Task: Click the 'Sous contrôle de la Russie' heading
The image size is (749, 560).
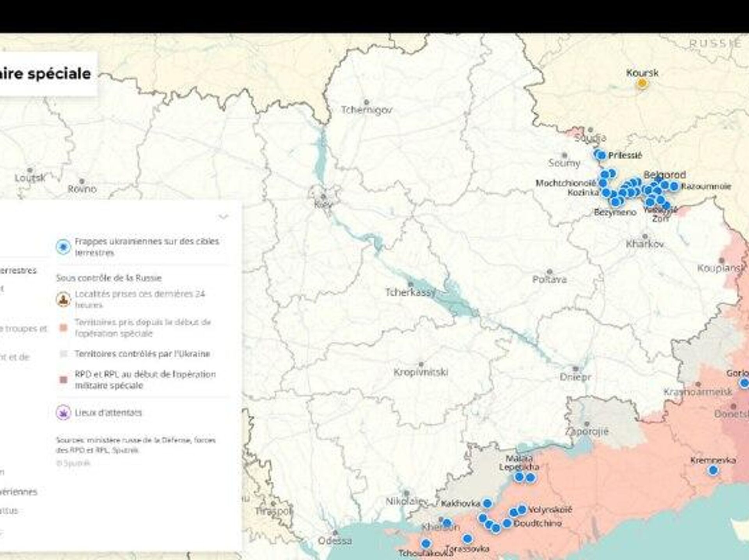Action: (x=109, y=278)
